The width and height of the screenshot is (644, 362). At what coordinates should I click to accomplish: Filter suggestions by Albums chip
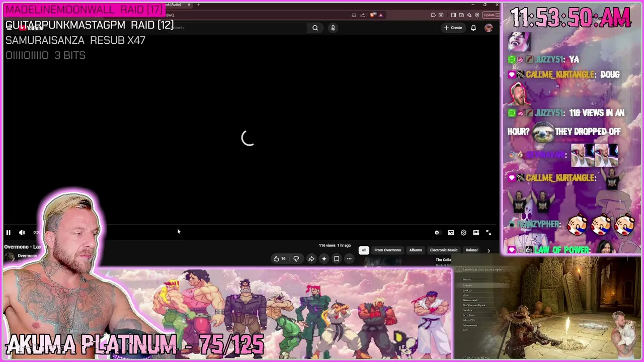416,250
